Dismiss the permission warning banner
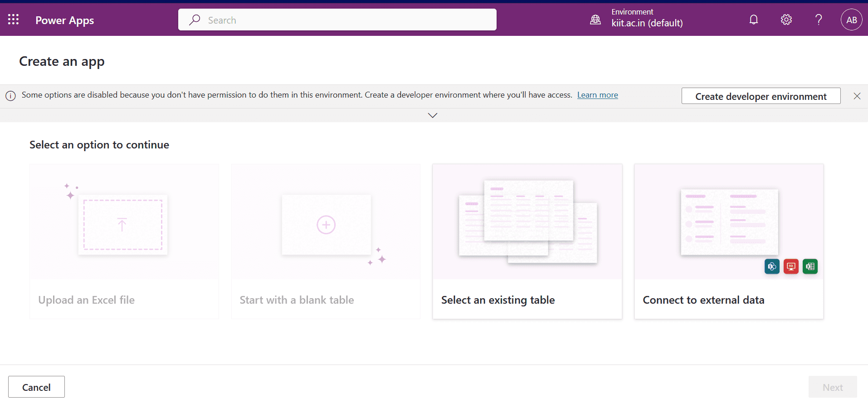868x404 pixels. point(857,96)
